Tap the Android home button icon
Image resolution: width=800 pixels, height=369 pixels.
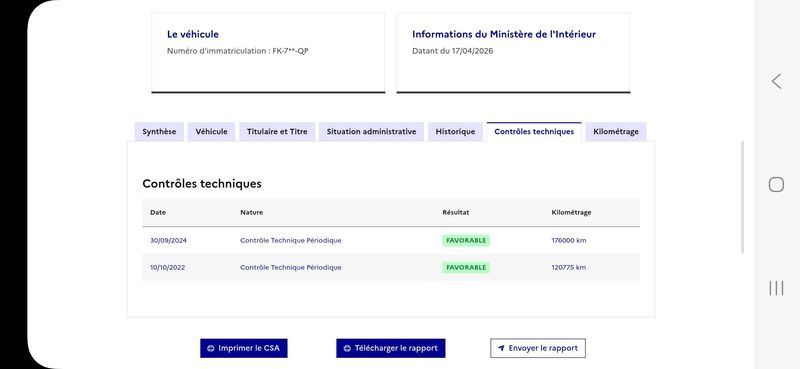(x=776, y=184)
